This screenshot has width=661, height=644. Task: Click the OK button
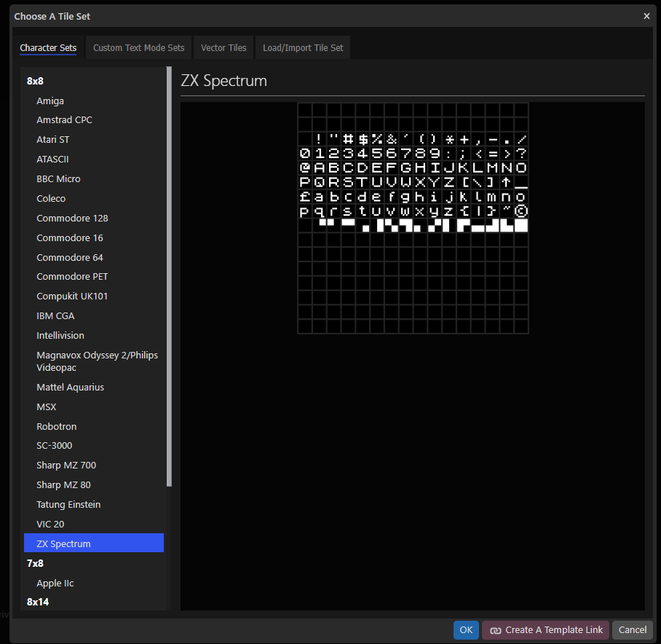(466, 629)
